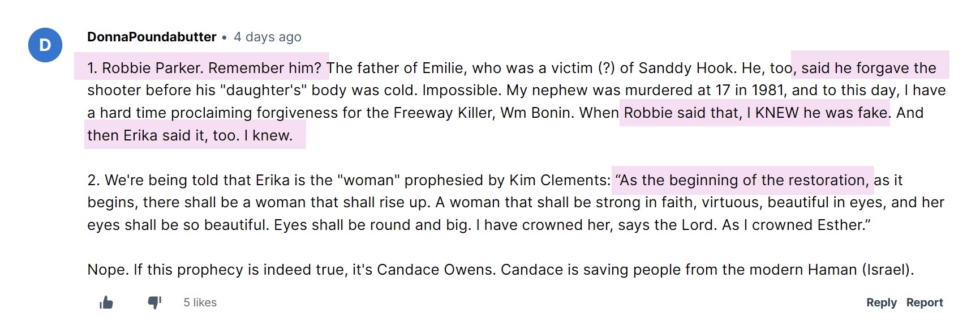
Task: Open the 4 days ago timestamp permalink
Action: tap(268, 37)
